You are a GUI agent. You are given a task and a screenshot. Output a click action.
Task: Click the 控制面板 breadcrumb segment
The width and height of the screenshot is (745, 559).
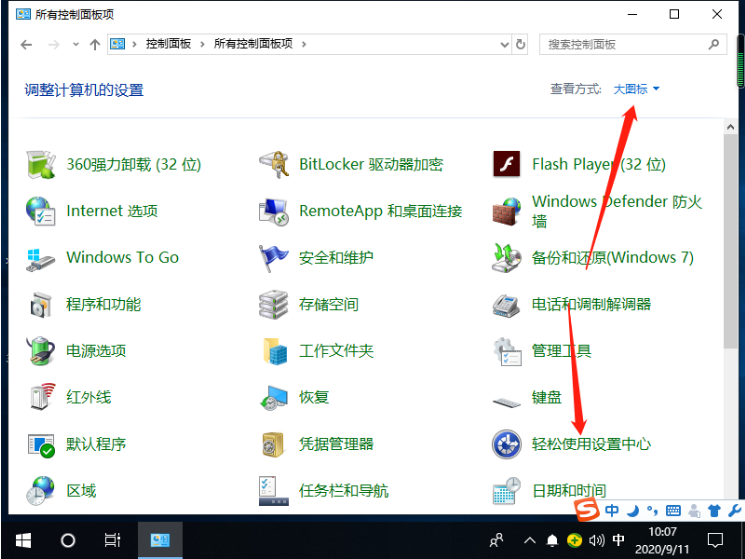[x=168, y=44]
